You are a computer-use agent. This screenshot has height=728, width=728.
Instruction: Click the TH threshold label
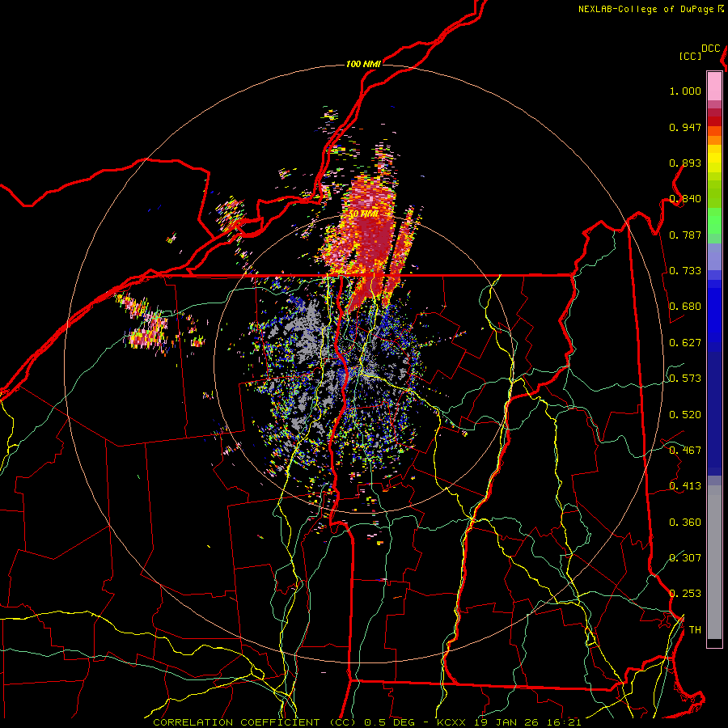click(x=695, y=630)
